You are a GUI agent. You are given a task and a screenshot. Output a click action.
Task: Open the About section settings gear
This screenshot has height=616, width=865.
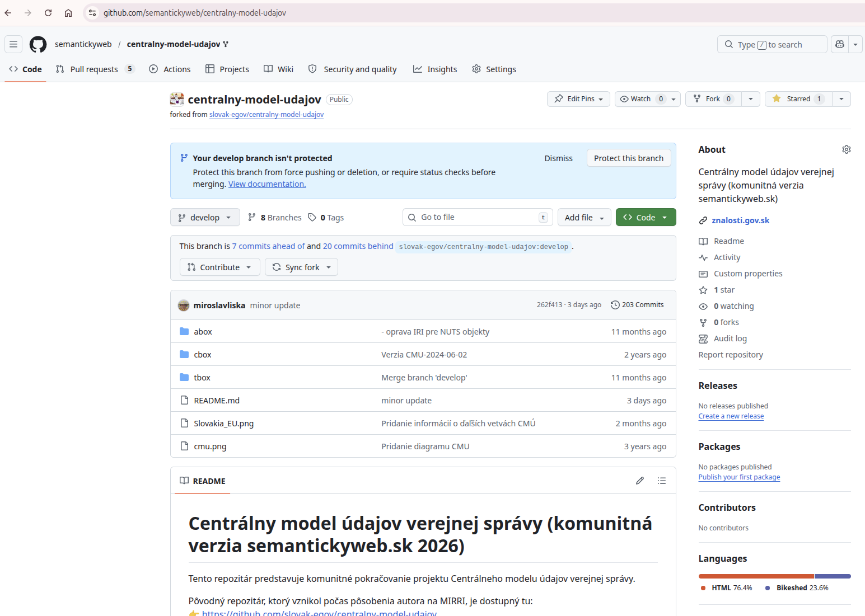point(846,149)
